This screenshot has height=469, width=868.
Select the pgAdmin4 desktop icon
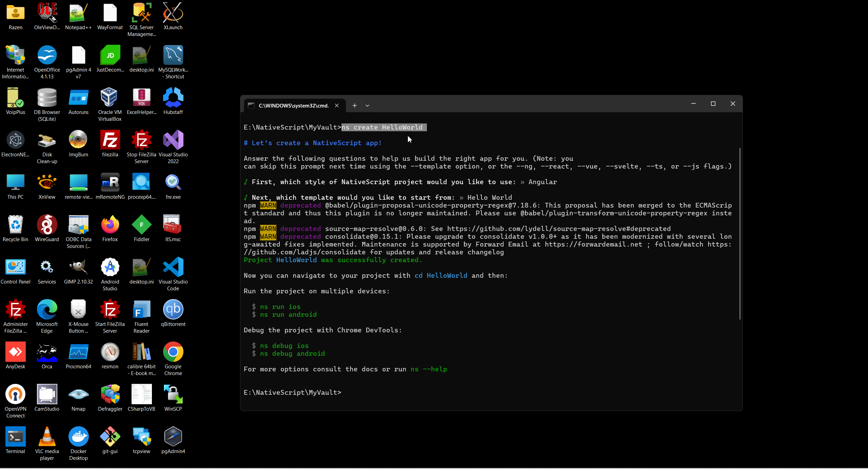pyautogui.click(x=173, y=437)
